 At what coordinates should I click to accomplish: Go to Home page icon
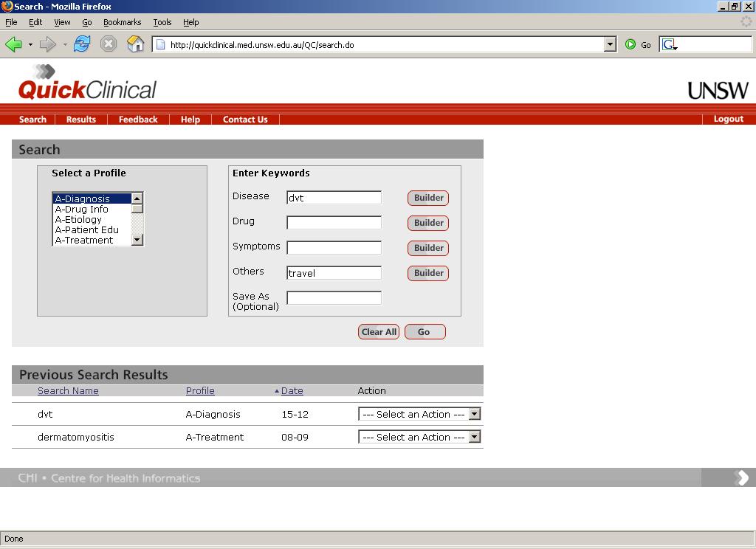coord(135,44)
